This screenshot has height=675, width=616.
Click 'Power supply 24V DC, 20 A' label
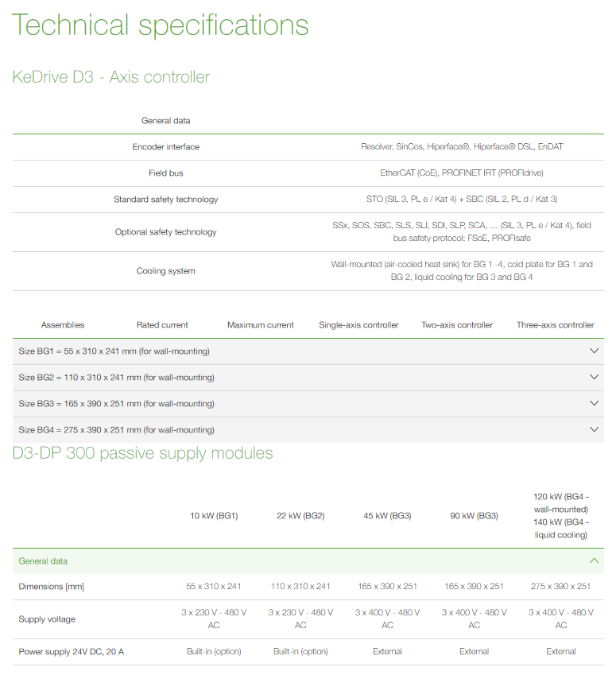71,652
